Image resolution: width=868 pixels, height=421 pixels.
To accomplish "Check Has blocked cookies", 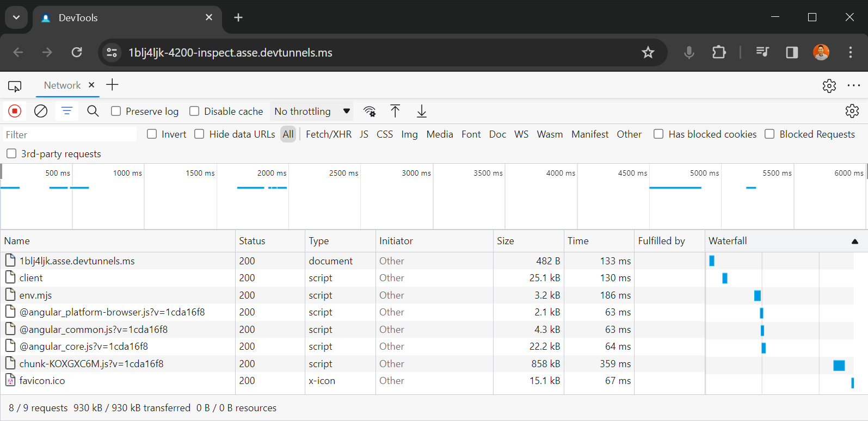I will click(x=658, y=134).
